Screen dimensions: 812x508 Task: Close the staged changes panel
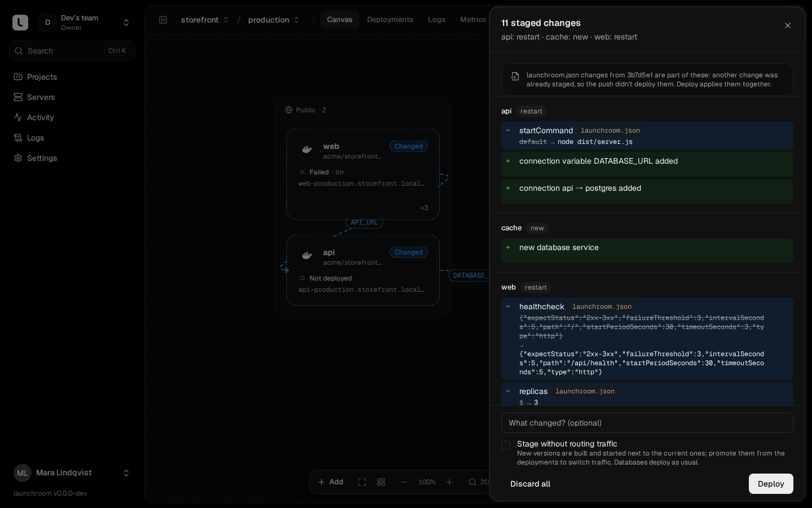point(788,25)
